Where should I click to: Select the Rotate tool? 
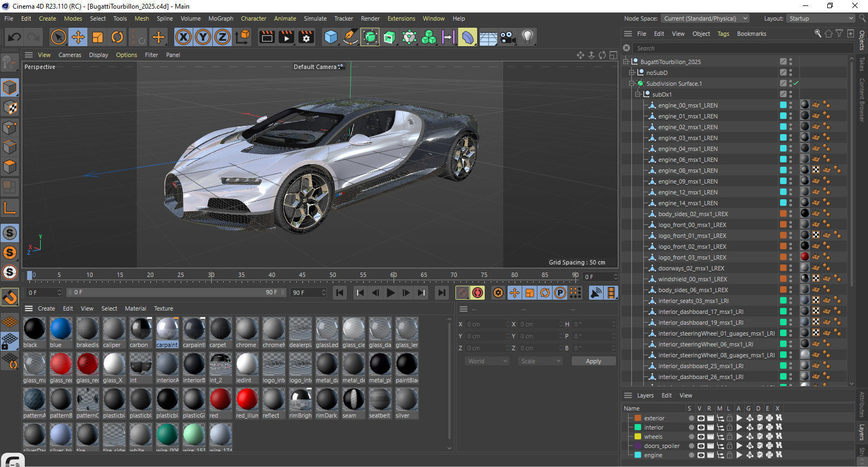[x=117, y=37]
